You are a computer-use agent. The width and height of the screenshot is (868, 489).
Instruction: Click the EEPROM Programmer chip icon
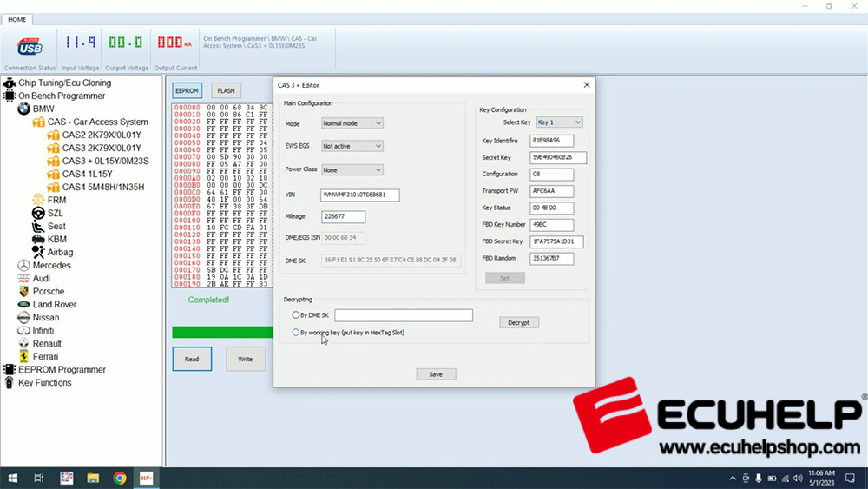tap(9, 369)
